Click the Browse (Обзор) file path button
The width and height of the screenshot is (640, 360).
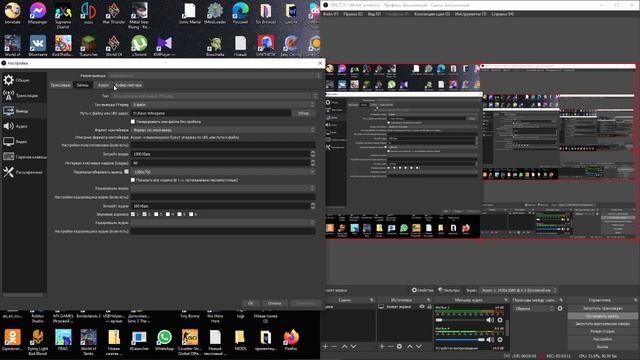304,113
